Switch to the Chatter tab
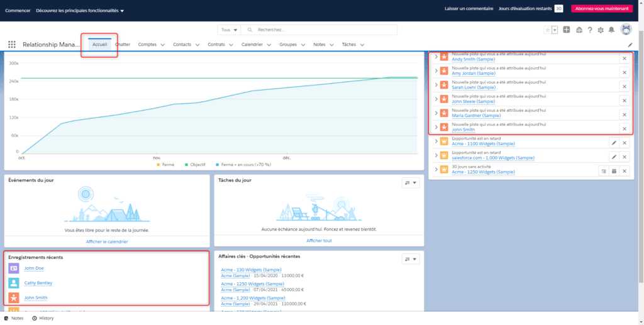The image size is (644, 325). pyautogui.click(x=123, y=44)
